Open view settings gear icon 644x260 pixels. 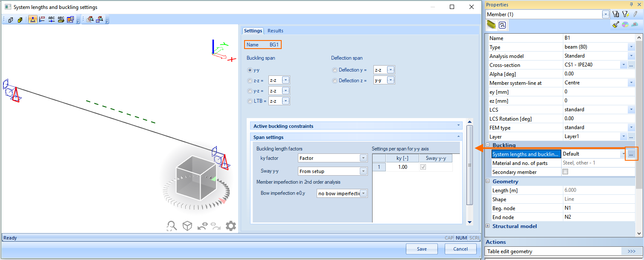click(x=231, y=226)
